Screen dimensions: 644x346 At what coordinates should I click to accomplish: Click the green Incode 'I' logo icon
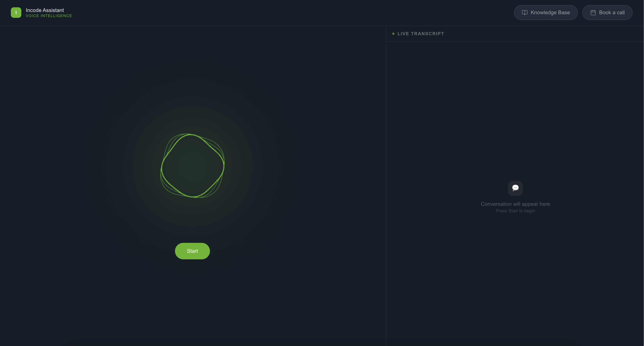click(x=16, y=13)
